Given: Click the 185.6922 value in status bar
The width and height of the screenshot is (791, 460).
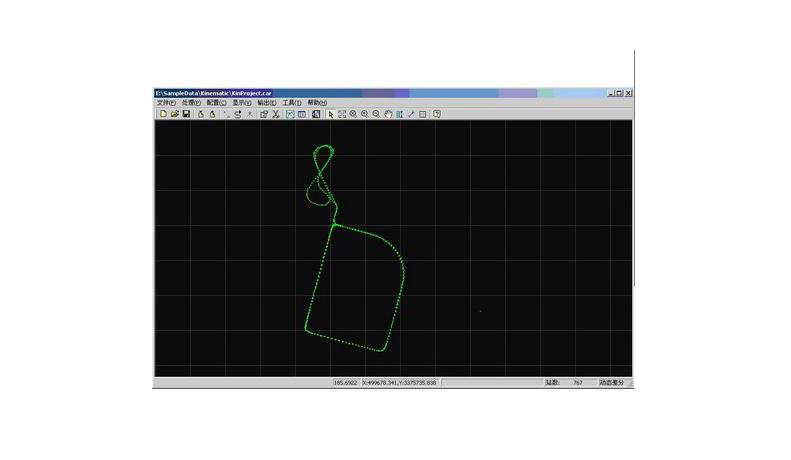Looking at the screenshot, I should click(x=345, y=383).
